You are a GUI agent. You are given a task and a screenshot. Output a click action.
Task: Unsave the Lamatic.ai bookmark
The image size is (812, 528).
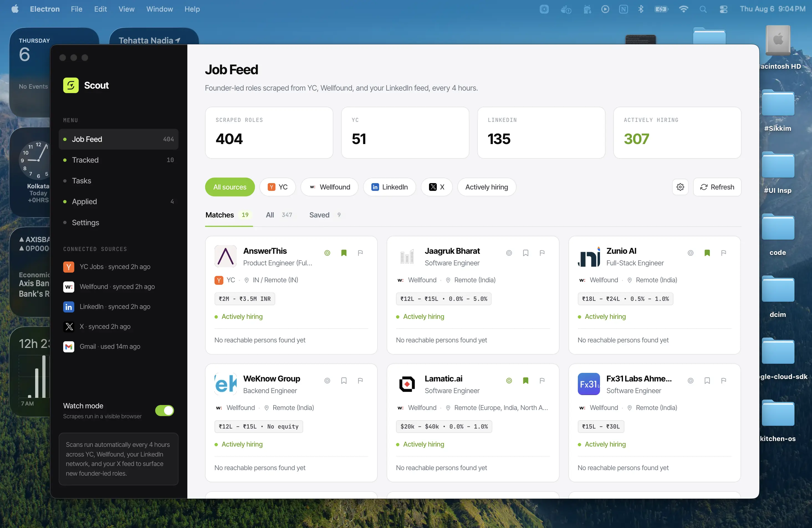(526, 380)
